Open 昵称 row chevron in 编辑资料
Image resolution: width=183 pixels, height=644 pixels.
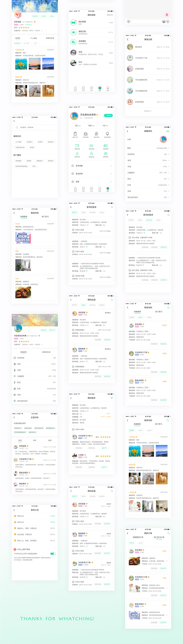tap(169, 148)
